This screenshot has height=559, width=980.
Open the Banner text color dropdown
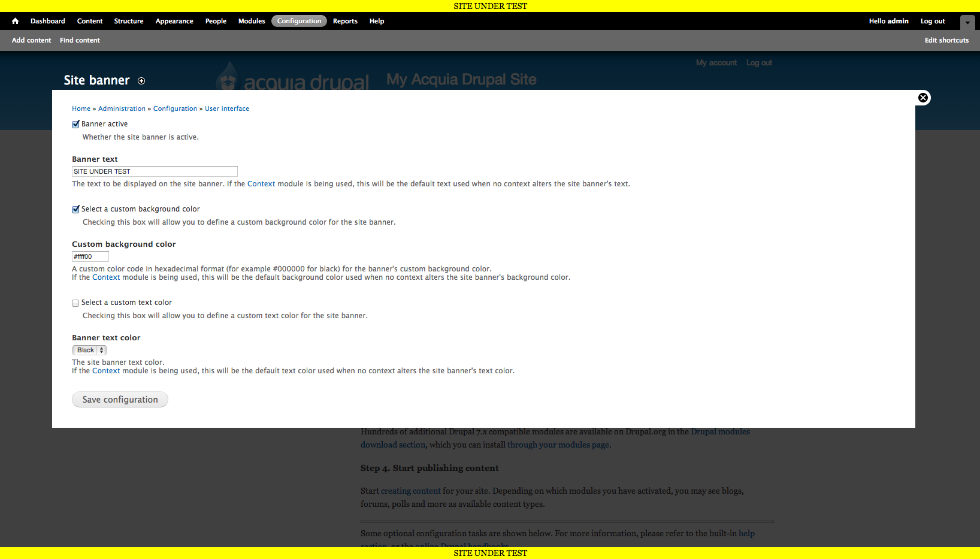[x=89, y=350]
